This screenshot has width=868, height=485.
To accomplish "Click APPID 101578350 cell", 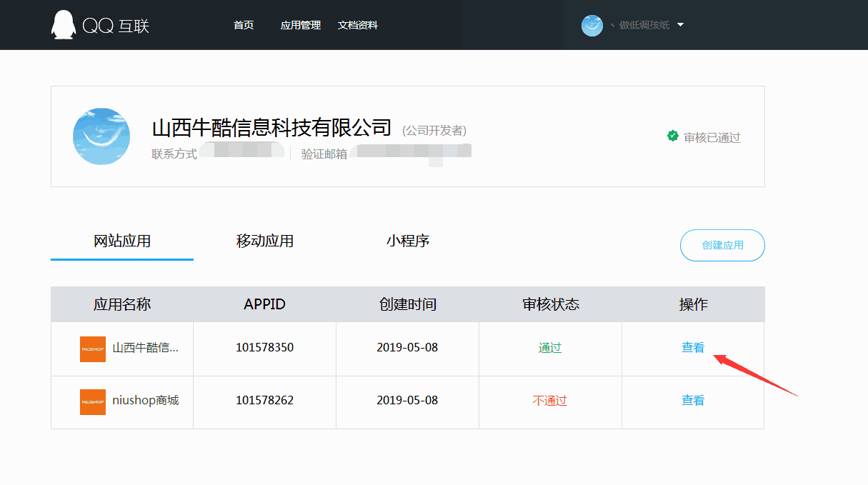I will pyautogui.click(x=264, y=348).
